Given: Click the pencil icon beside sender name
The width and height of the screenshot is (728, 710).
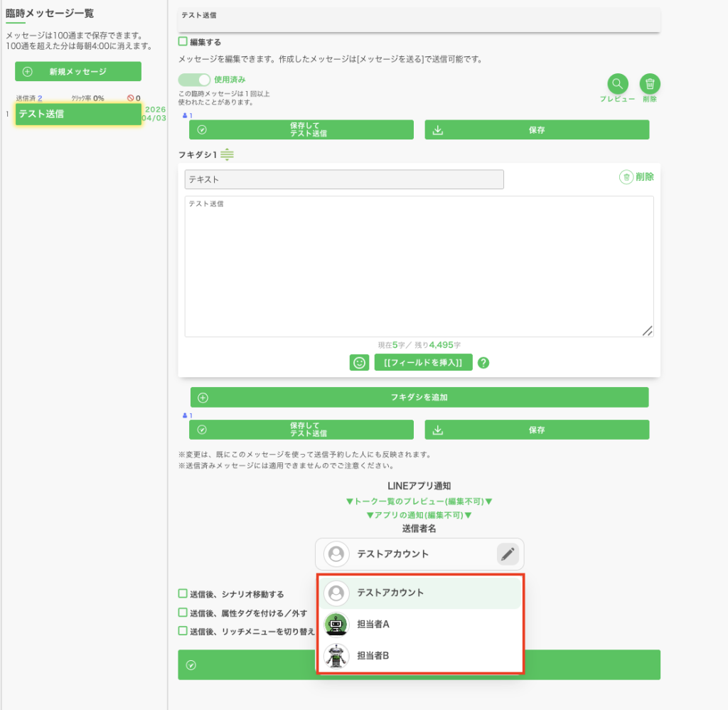Looking at the screenshot, I should point(507,554).
